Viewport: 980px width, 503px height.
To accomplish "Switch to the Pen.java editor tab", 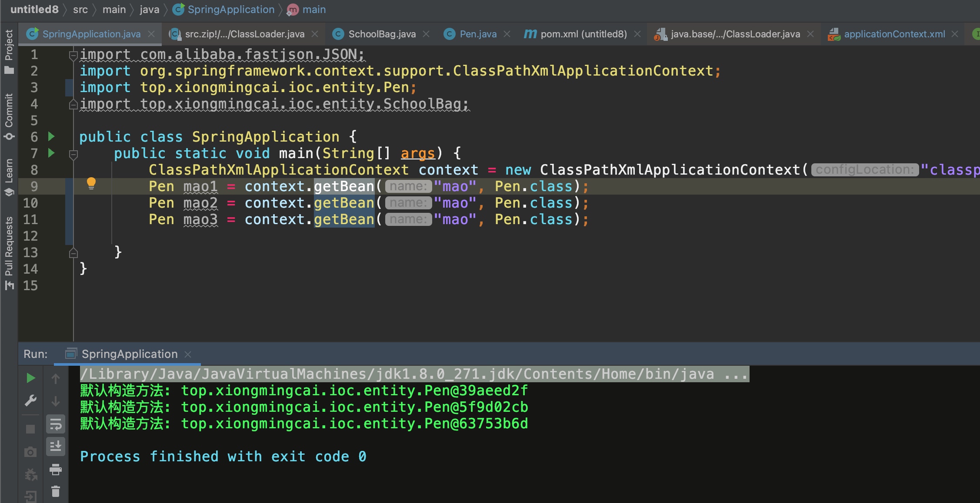I will click(x=477, y=34).
